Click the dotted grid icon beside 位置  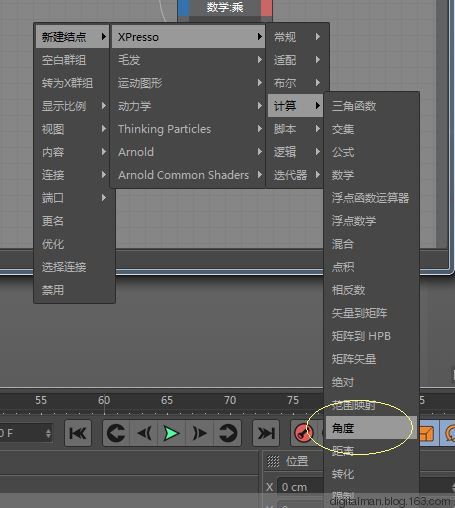point(273,461)
